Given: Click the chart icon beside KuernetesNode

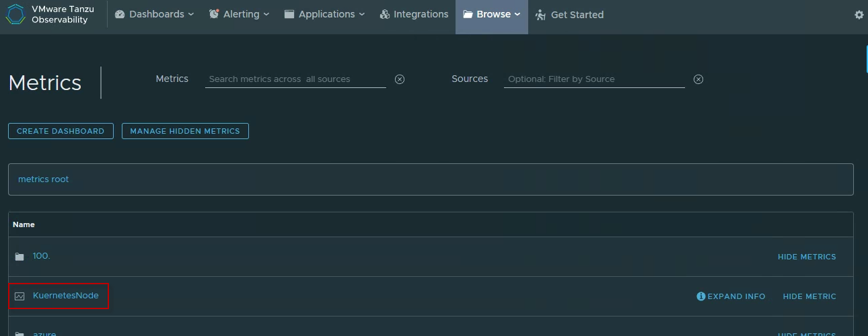Looking at the screenshot, I should click(x=20, y=296).
